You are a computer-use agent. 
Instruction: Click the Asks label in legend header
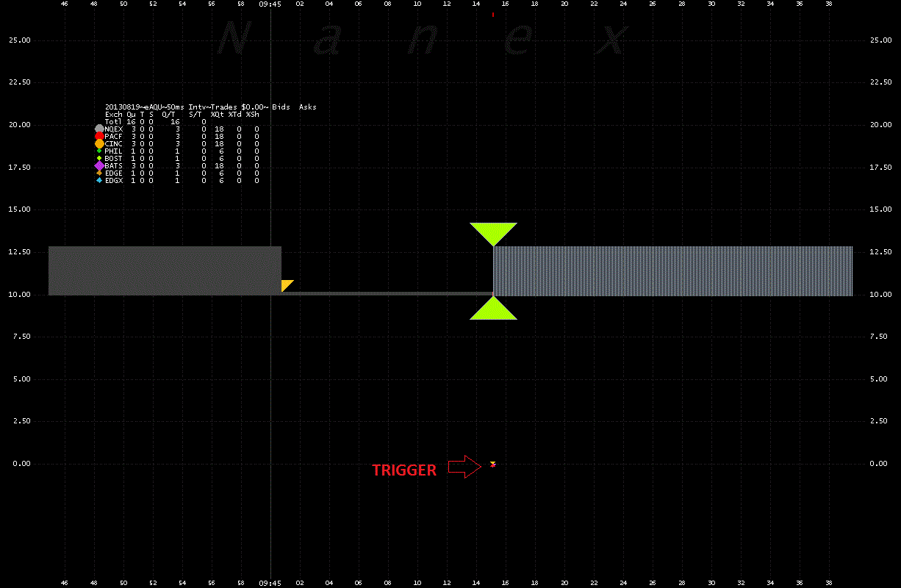point(308,107)
